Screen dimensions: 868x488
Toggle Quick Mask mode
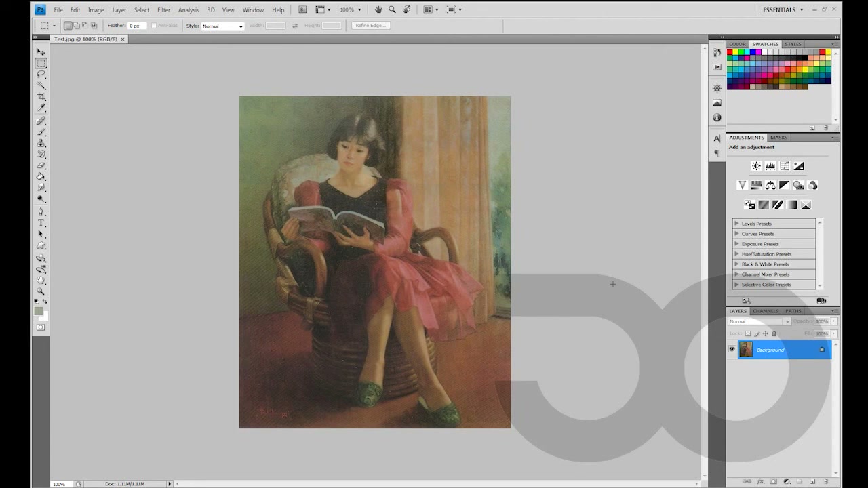pos(41,327)
